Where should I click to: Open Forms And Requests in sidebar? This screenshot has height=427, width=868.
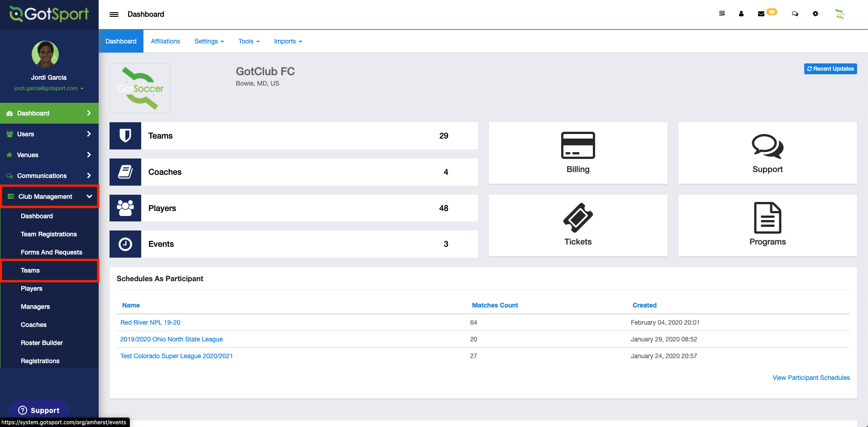pyautogui.click(x=52, y=252)
